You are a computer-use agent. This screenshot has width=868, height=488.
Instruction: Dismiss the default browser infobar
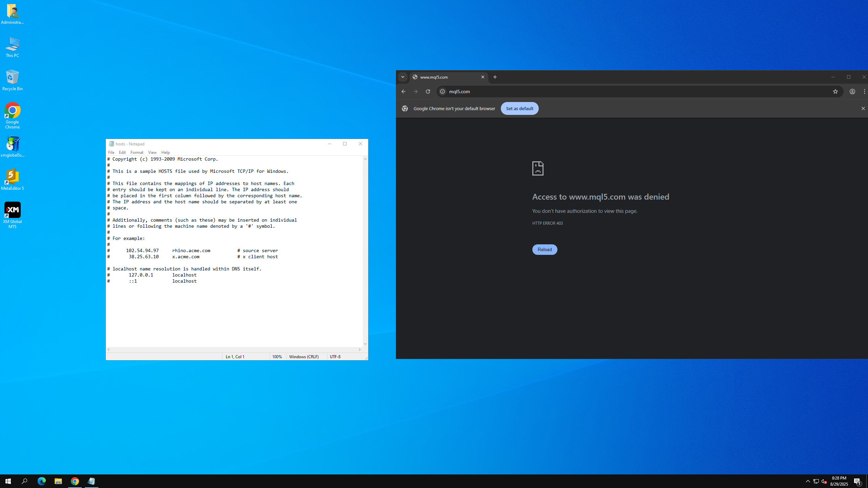(863, 108)
